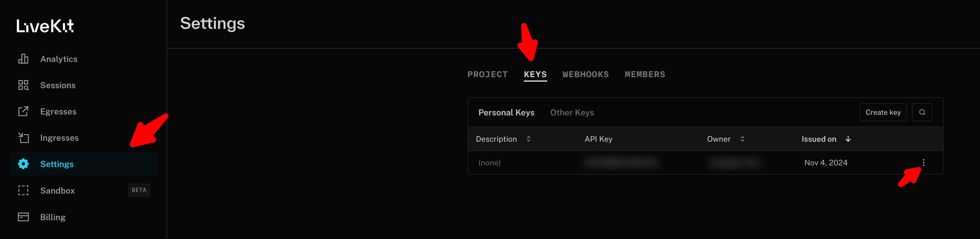Switch to the Members tab
This screenshot has width=980, height=239.
click(645, 75)
